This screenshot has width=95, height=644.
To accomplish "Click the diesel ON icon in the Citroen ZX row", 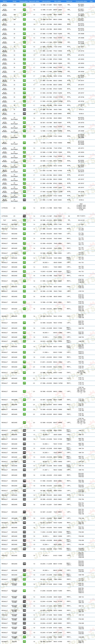I will [x=24, y=216].
